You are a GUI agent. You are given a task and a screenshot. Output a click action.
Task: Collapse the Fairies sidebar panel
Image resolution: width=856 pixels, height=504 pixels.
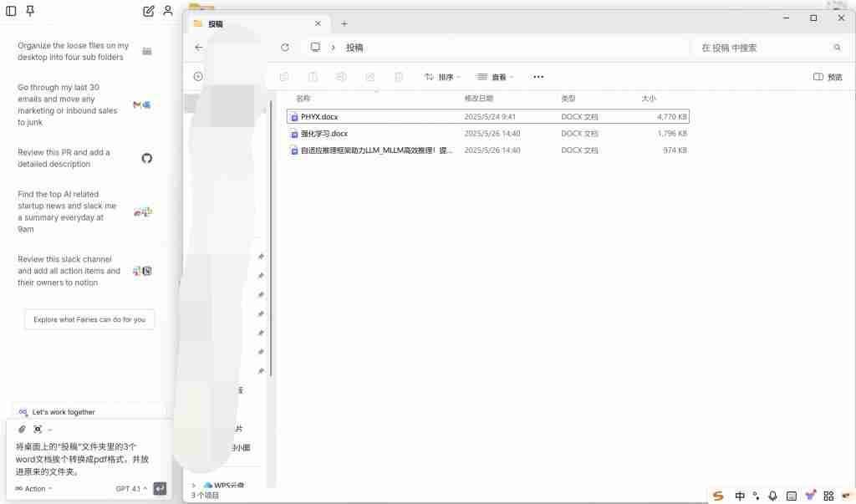point(10,11)
